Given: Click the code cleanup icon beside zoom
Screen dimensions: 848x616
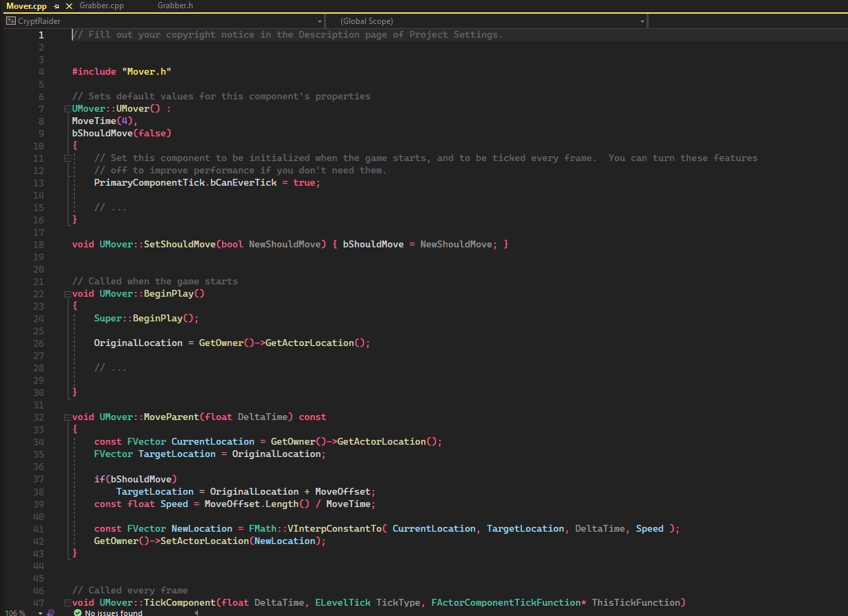Looking at the screenshot, I should tap(51, 613).
